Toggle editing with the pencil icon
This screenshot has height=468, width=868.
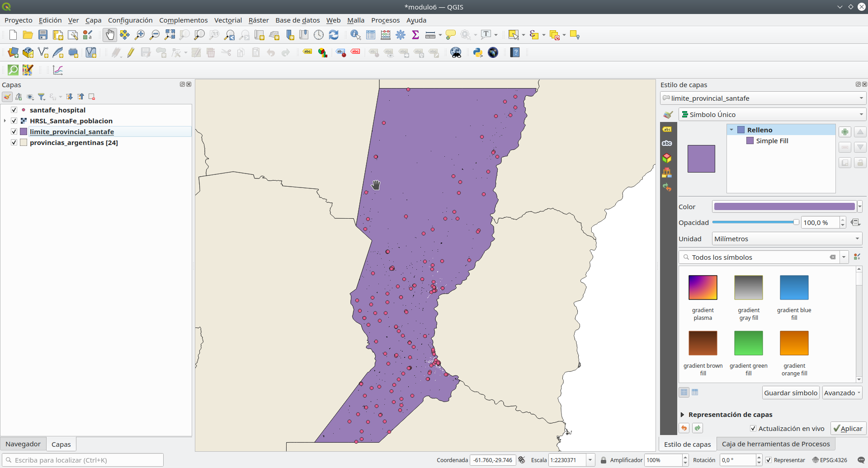coord(131,52)
